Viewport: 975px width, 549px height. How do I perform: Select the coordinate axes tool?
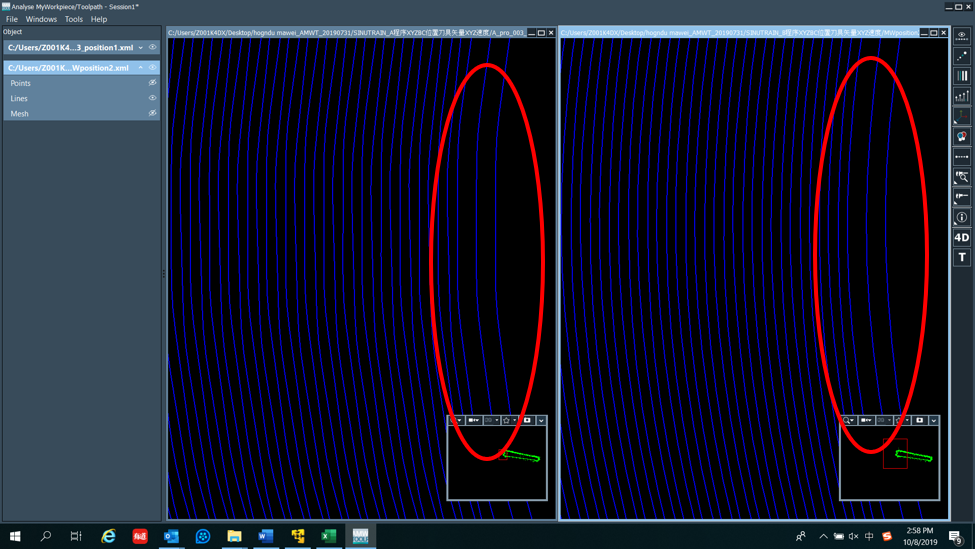[961, 116]
